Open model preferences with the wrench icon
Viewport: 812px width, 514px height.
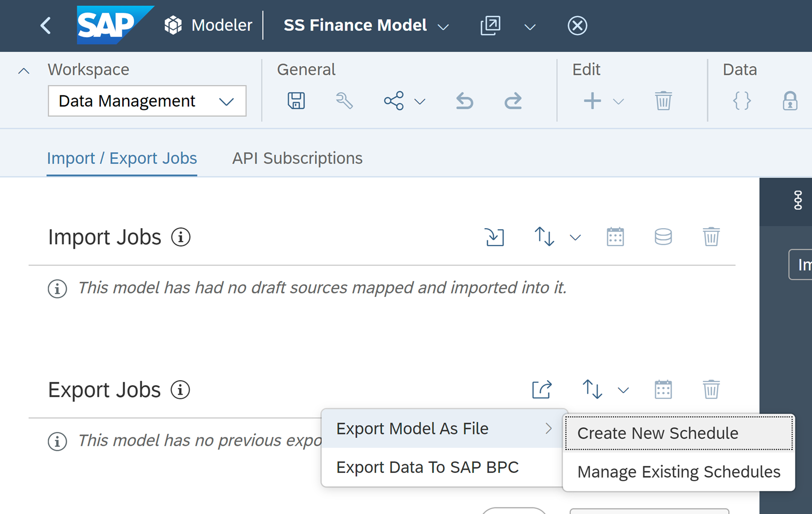tap(345, 101)
